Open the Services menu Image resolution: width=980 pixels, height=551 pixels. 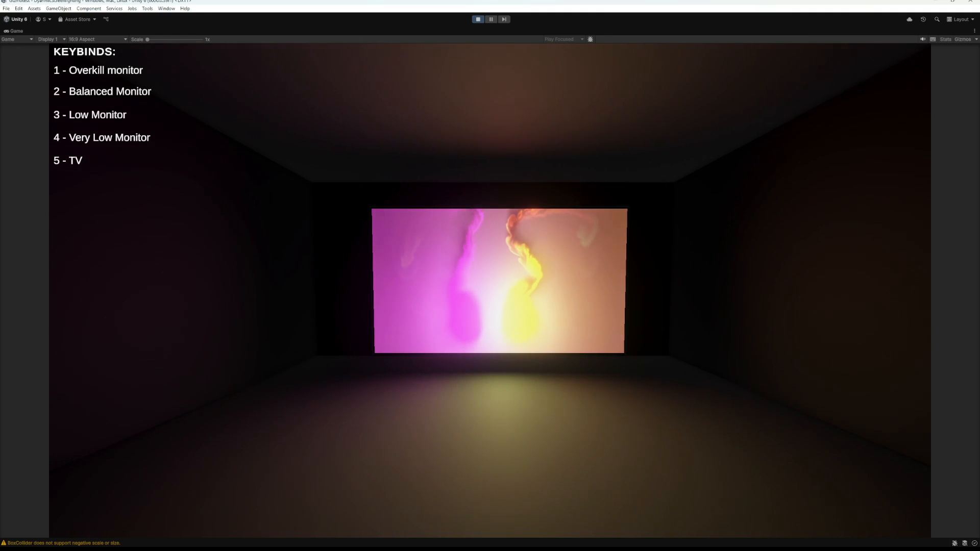(114, 9)
